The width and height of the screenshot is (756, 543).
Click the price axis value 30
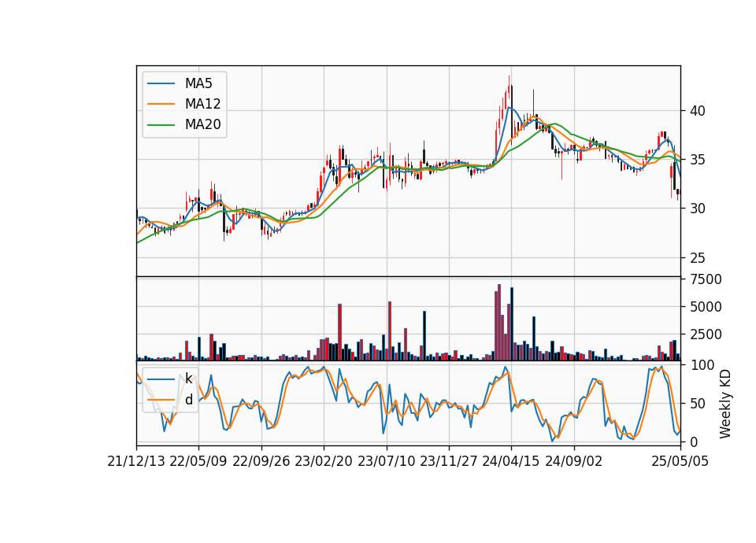click(x=698, y=209)
